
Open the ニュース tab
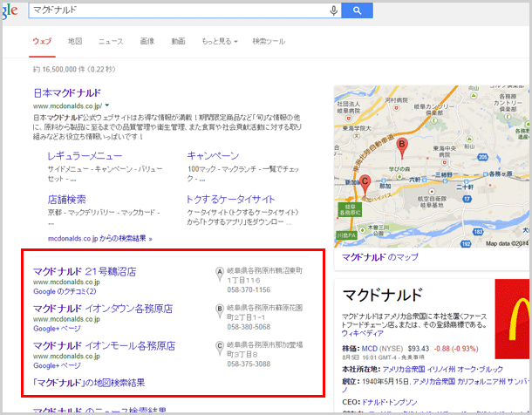pyautogui.click(x=111, y=41)
